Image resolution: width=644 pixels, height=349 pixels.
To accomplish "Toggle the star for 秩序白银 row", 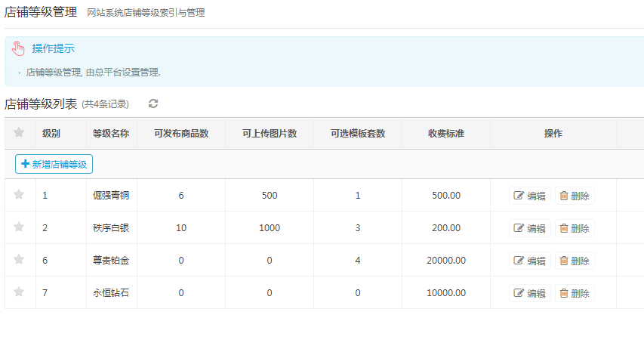I will (x=20, y=227).
